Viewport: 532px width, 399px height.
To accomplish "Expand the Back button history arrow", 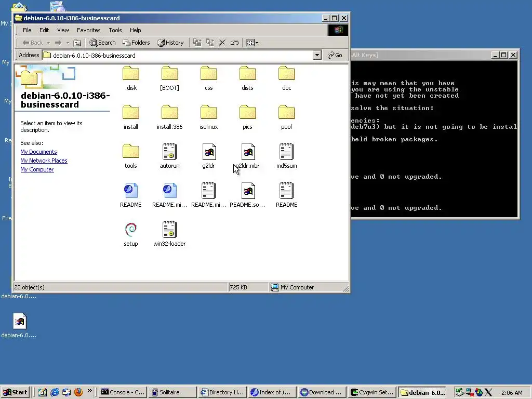I will click(48, 43).
